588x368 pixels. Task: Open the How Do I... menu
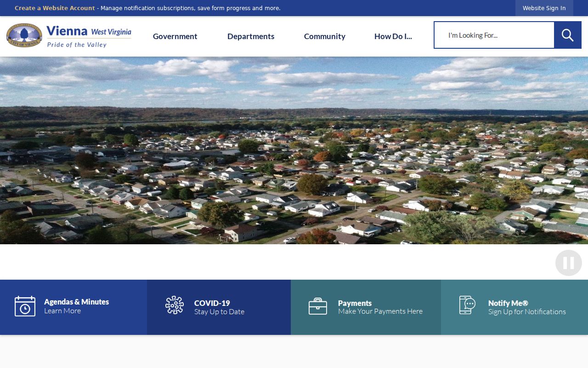tap(393, 36)
